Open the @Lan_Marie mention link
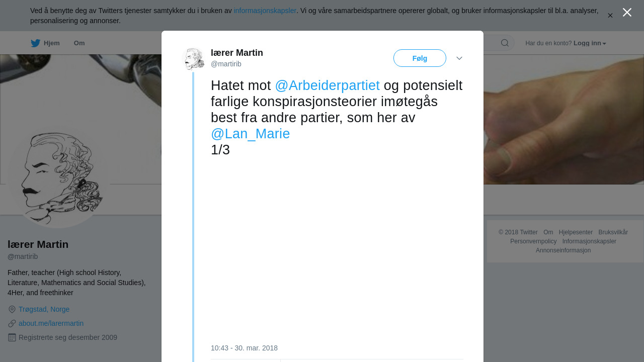This screenshot has height=362, width=644. (x=250, y=134)
